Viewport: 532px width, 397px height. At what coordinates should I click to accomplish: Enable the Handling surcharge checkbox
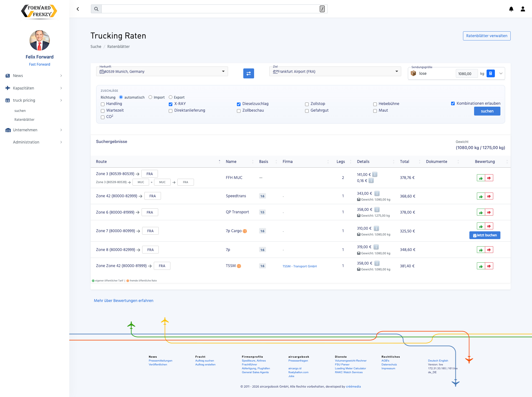pyautogui.click(x=103, y=104)
